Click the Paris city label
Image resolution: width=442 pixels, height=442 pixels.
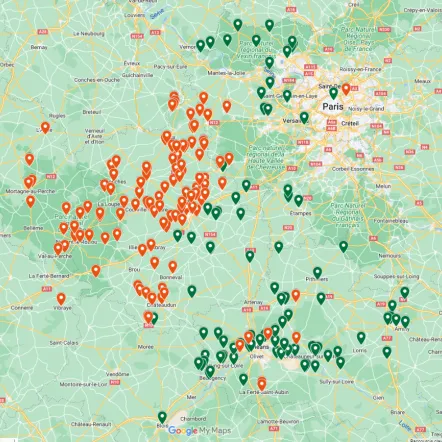point(333,107)
